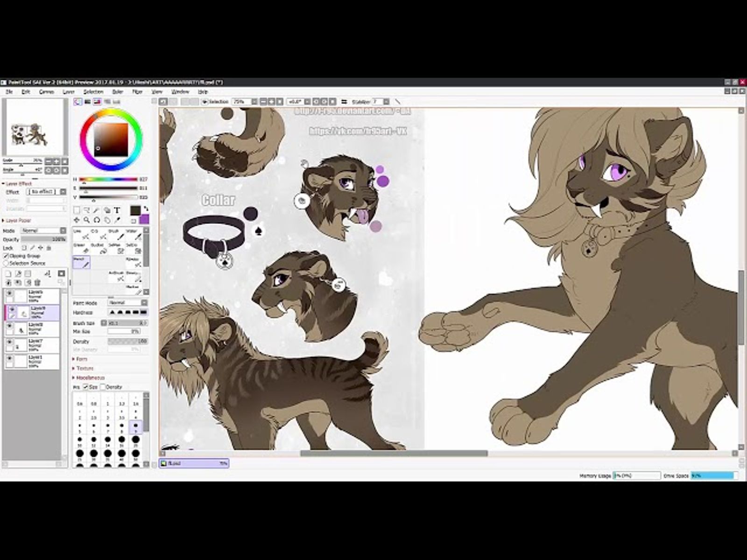747x560 pixels.
Task: Select the rectangular selection tool
Action: click(77, 210)
